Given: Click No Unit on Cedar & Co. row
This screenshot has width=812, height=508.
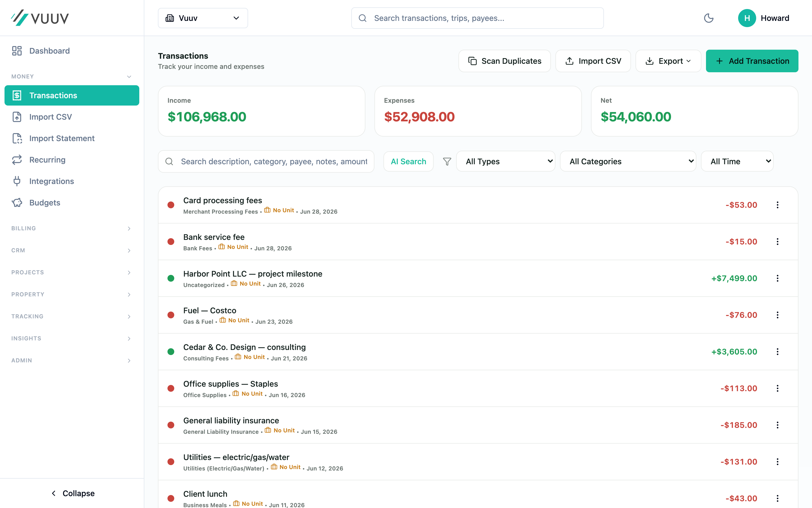Looking at the screenshot, I should coord(250,357).
